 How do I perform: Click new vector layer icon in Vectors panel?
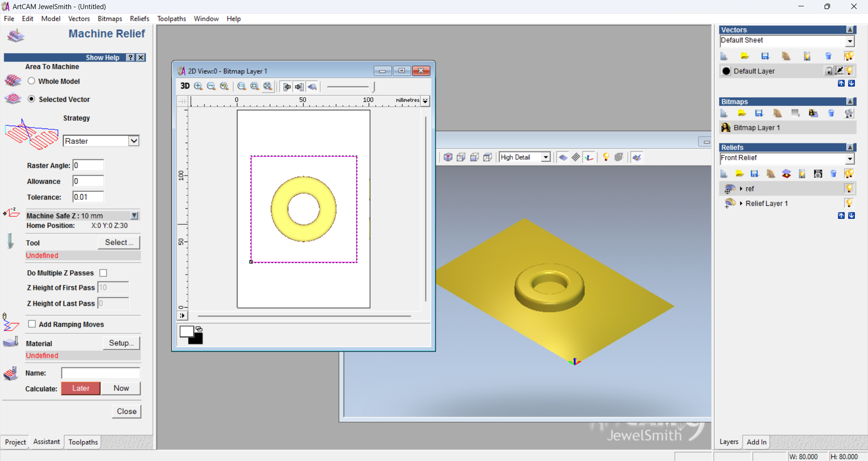(x=724, y=56)
